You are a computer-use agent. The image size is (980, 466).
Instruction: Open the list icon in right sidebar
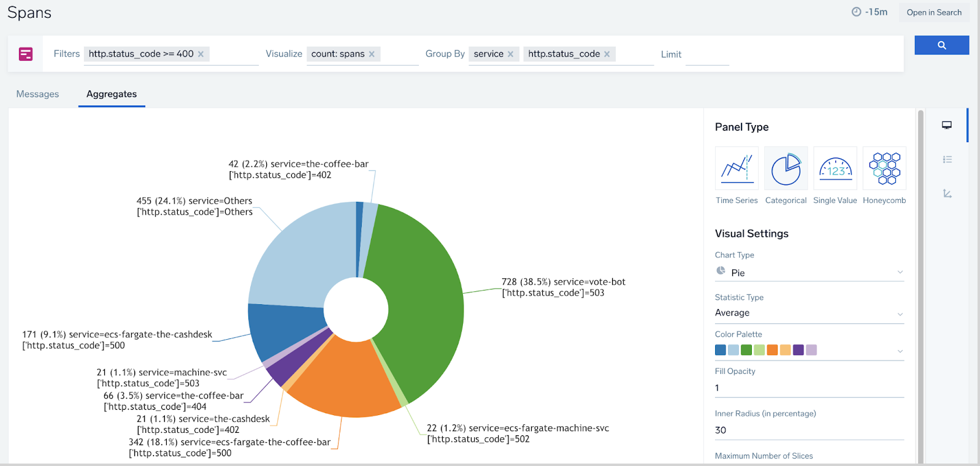947,159
